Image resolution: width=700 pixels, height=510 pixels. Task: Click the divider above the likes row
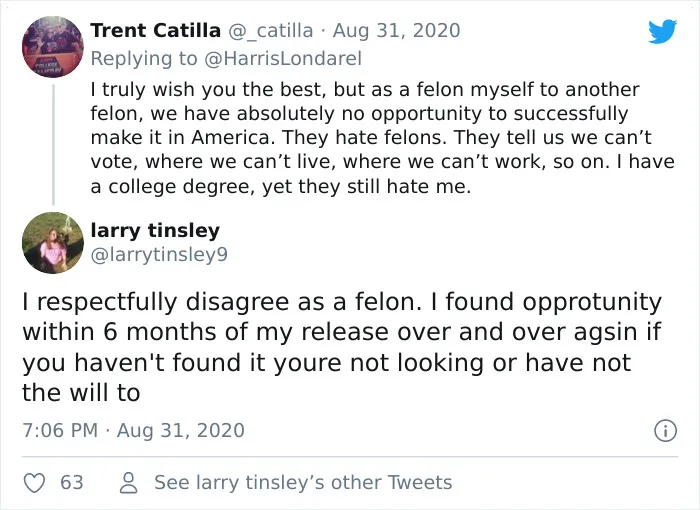pos(350,457)
